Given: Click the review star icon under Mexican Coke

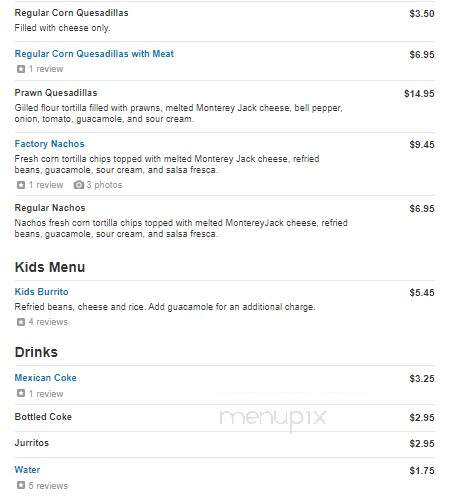Looking at the screenshot, I should pos(21,393).
